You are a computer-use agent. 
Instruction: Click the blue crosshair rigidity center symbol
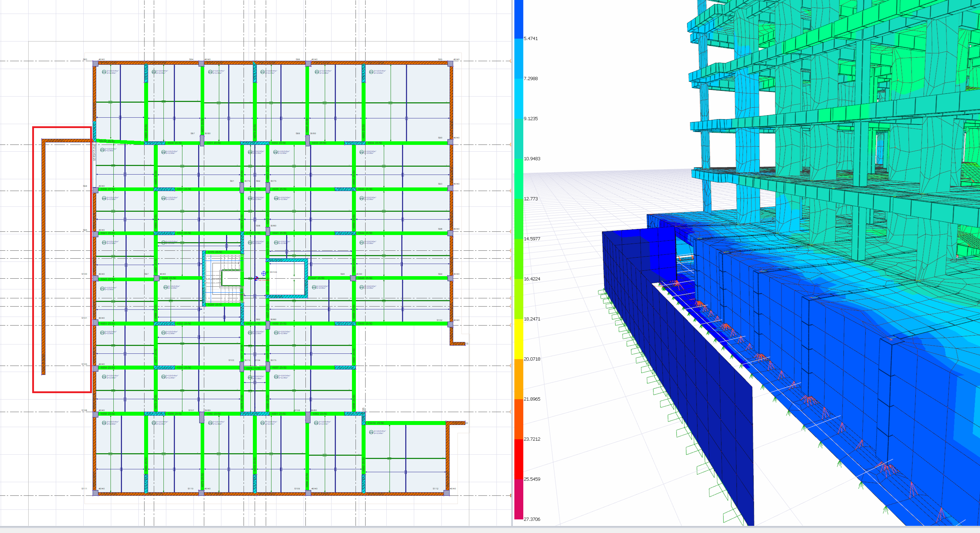point(264,274)
